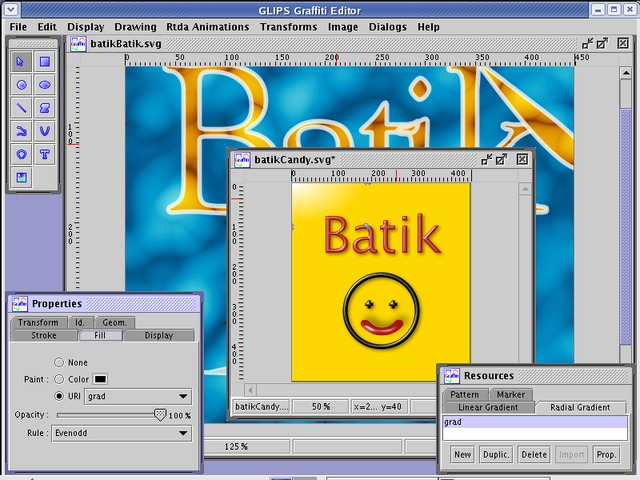Click the Opacity slider handle
This screenshot has height=480, width=640.
coord(160,415)
